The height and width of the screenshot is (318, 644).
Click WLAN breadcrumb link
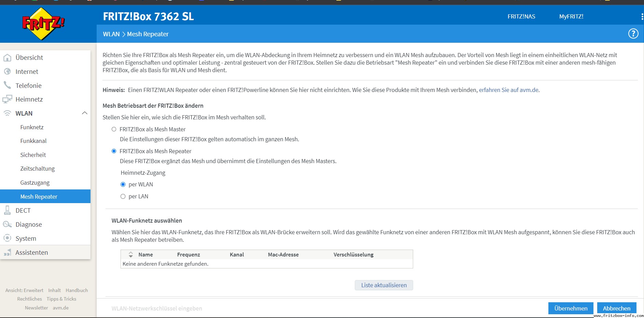point(111,34)
